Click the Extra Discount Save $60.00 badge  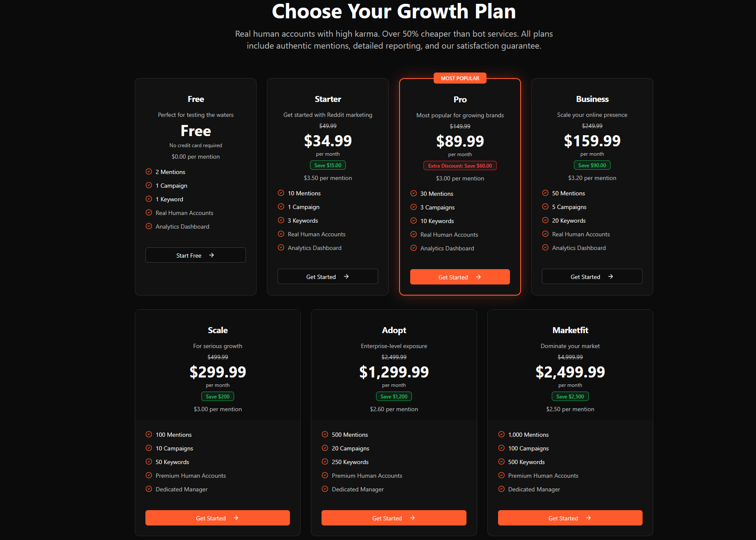coord(460,165)
